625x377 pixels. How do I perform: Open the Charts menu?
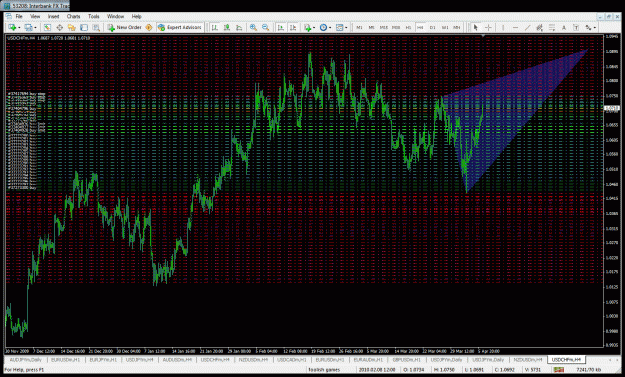[73, 16]
